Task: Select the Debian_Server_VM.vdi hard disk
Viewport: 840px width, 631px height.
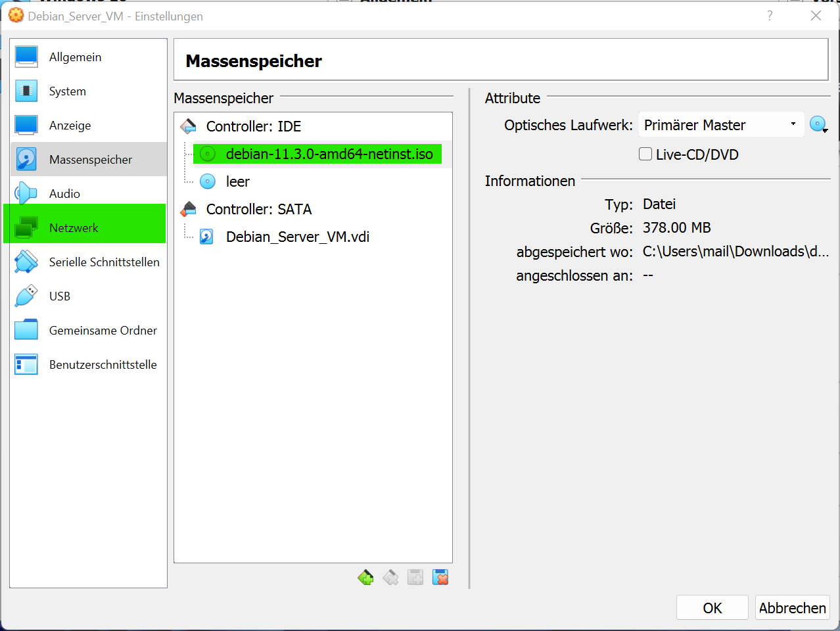Action: [x=298, y=237]
